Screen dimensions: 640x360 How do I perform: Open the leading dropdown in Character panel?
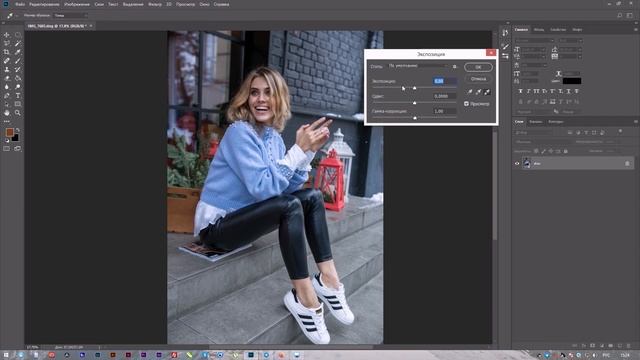[570, 49]
